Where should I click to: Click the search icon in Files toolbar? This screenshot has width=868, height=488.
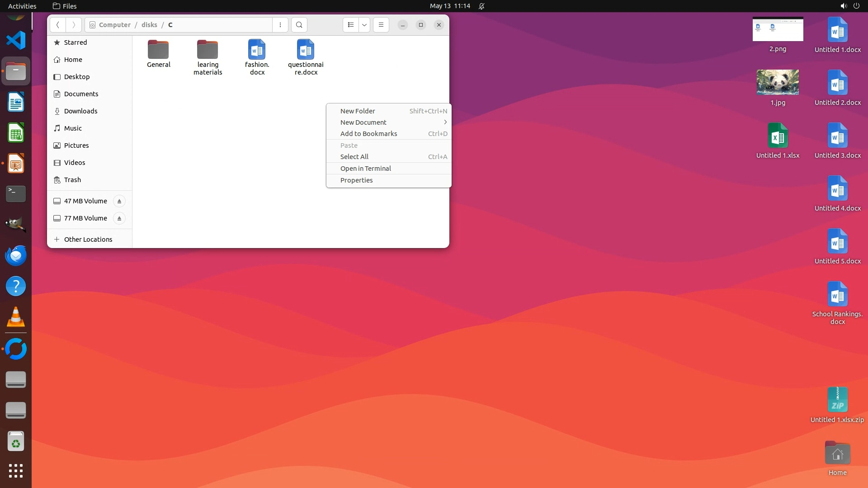point(299,25)
